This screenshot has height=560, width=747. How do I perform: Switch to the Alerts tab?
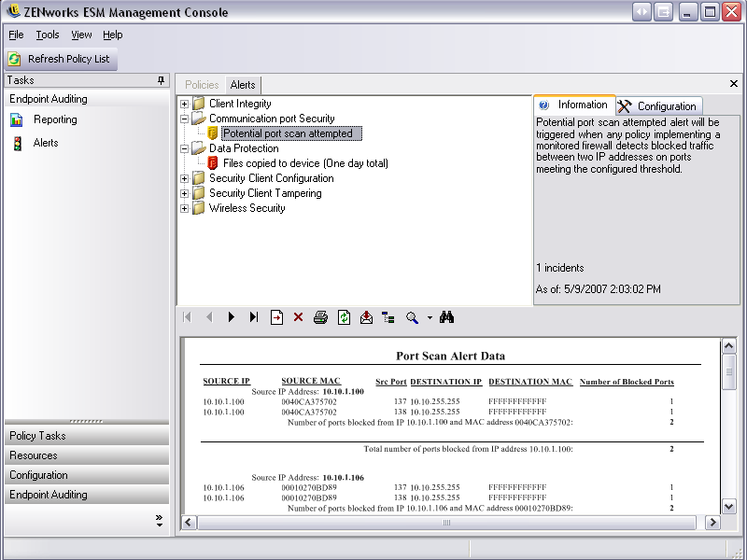pyautogui.click(x=243, y=85)
